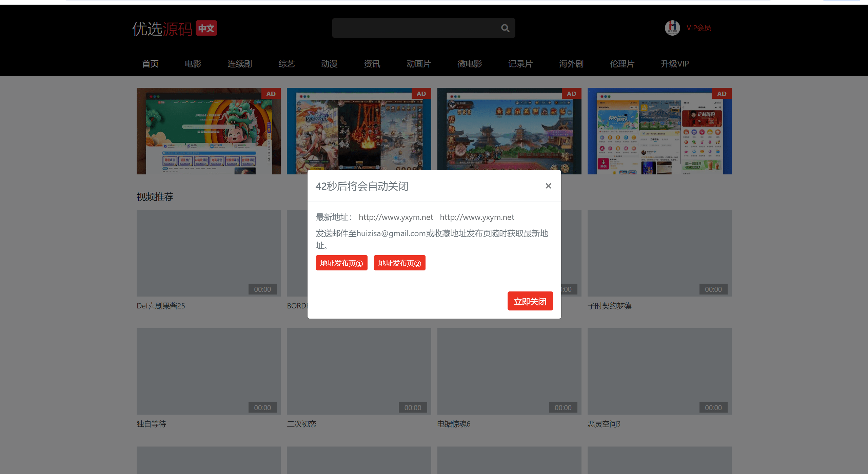Open the 恶灵空间3 video title
This screenshot has height=474, width=868.
[x=604, y=424]
